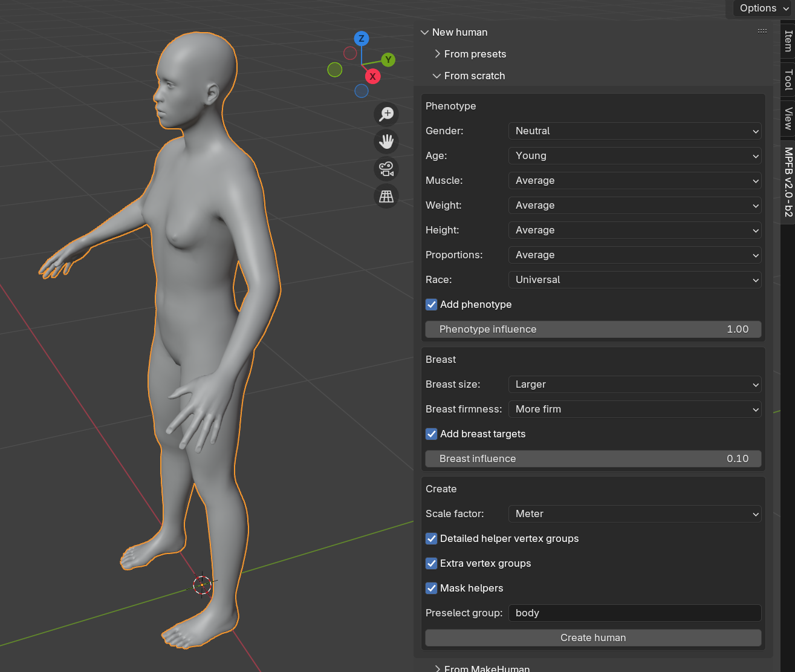Click the negative Y (dark green) gizmo ball

pos(335,70)
